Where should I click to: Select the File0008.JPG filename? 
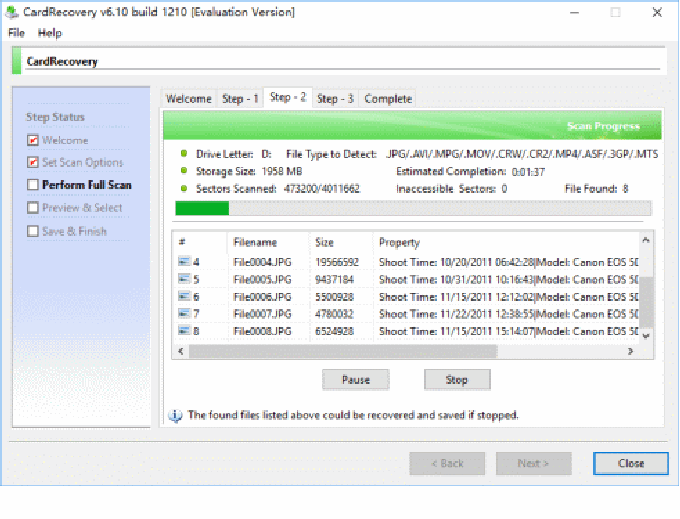pos(262,331)
